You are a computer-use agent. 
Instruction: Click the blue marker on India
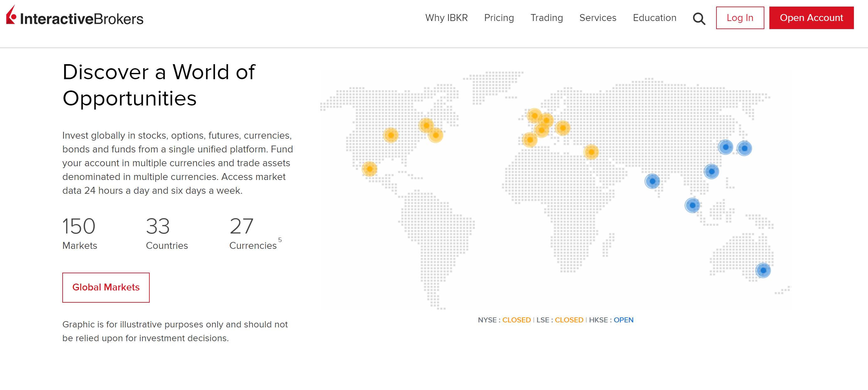point(652,181)
